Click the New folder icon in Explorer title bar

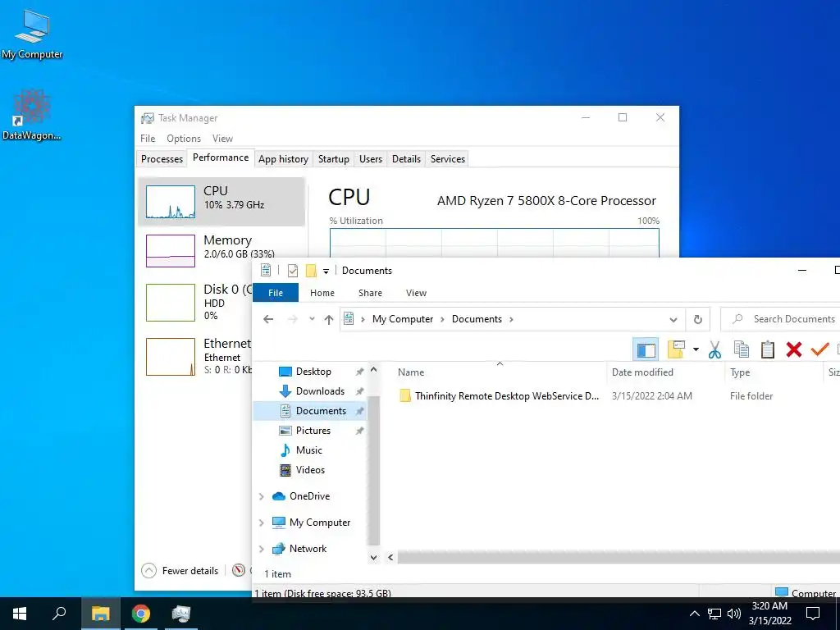(311, 271)
